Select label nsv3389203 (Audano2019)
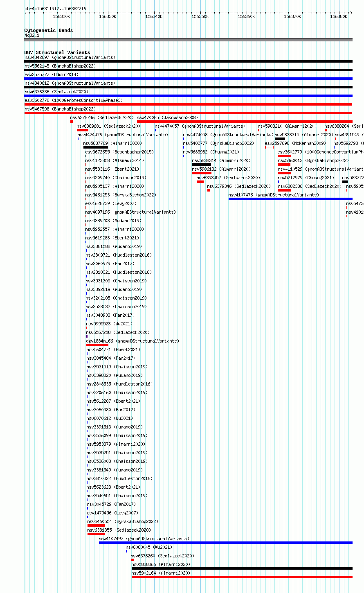Screen dimensions: 364x593 [x=113, y=221]
